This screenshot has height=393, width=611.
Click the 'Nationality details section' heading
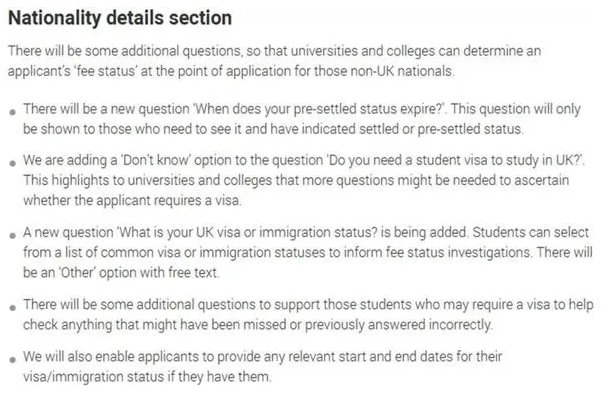click(x=120, y=18)
